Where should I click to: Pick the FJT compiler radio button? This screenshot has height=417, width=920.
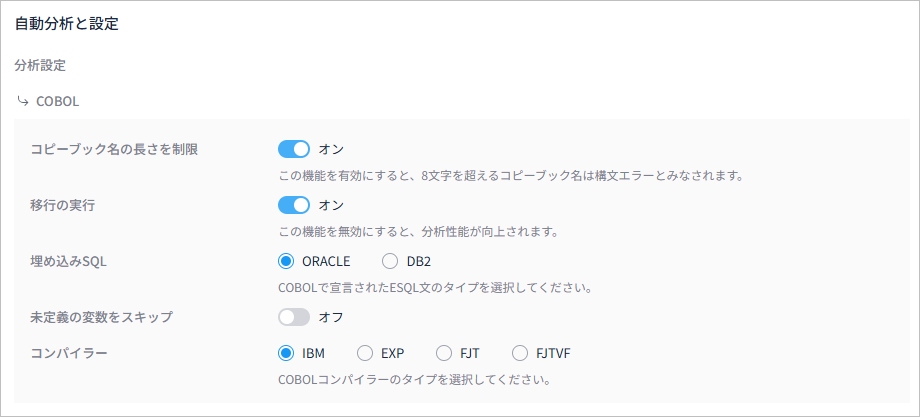444,353
